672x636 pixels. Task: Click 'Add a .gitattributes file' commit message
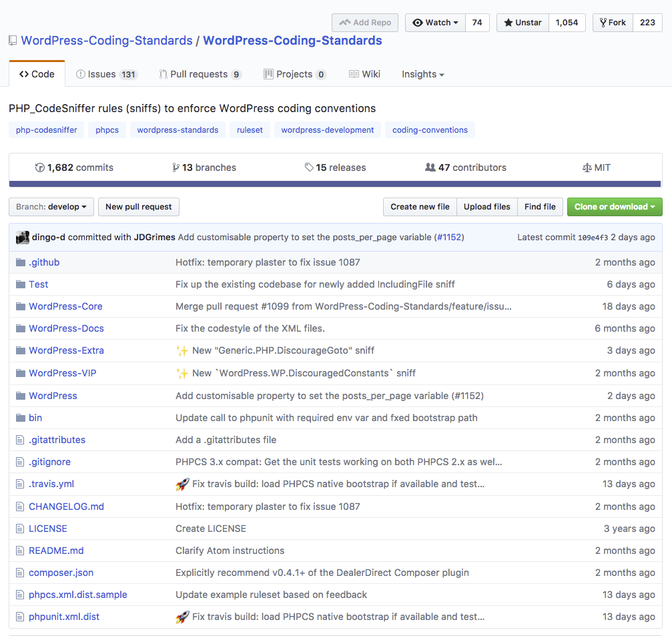[226, 440]
